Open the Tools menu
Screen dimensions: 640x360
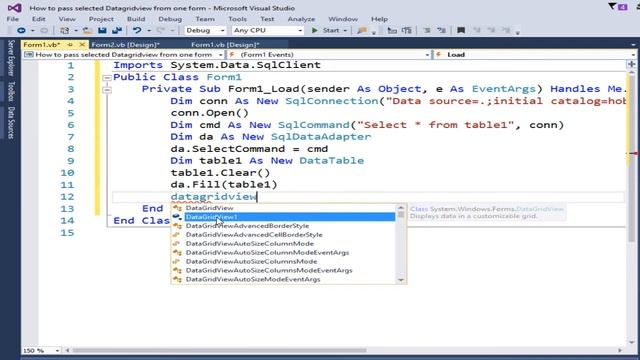click(x=237, y=19)
